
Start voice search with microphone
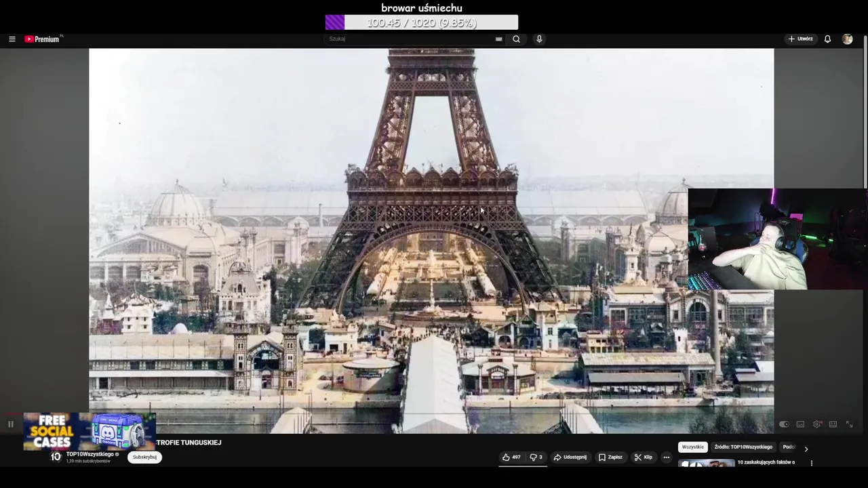coord(539,39)
